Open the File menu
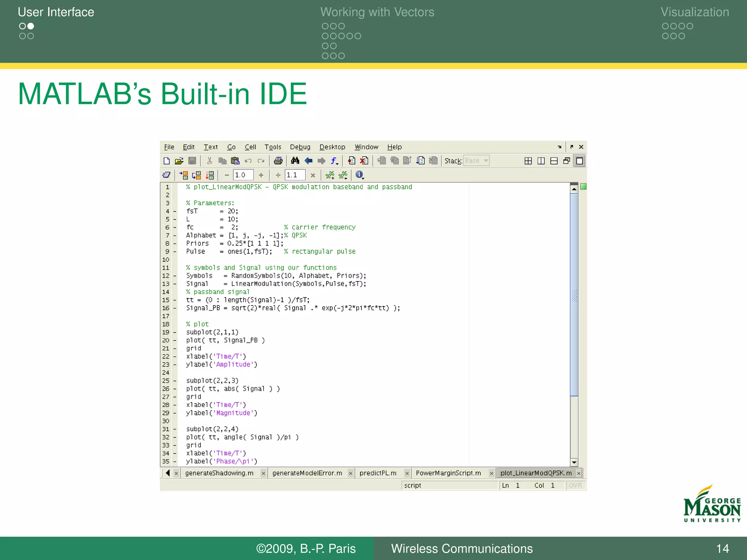 click(x=169, y=147)
